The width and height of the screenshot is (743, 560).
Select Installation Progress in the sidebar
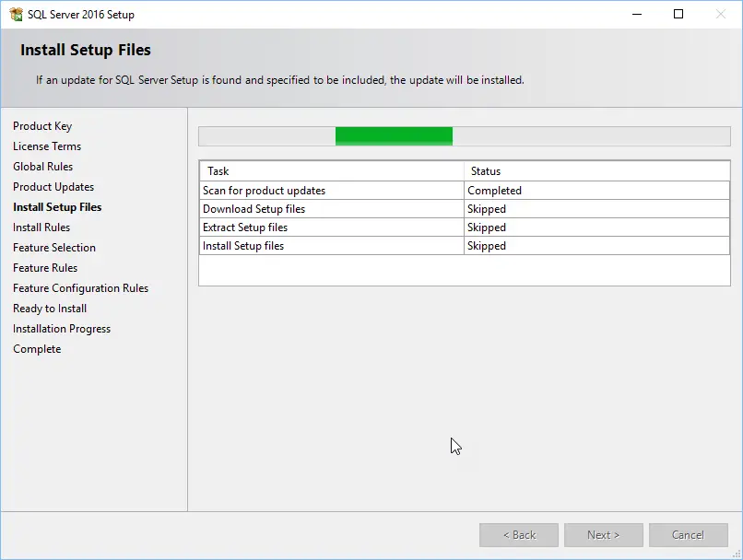point(61,328)
